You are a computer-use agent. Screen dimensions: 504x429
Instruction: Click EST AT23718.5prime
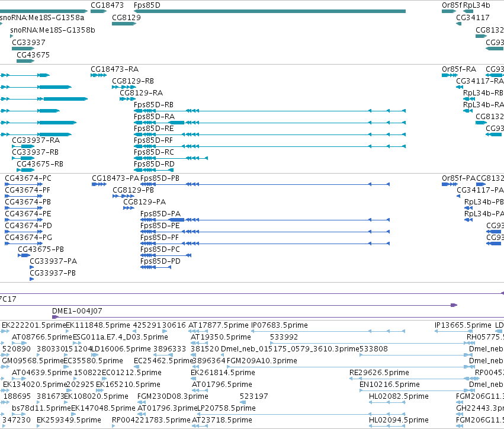pyautogui.click(x=222, y=420)
